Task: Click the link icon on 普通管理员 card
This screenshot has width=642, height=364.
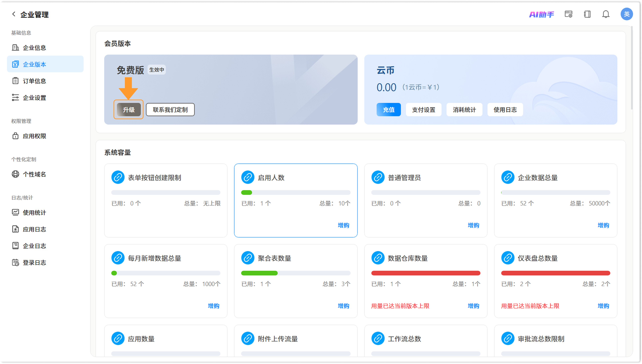Action: pyautogui.click(x=378, y=178)
